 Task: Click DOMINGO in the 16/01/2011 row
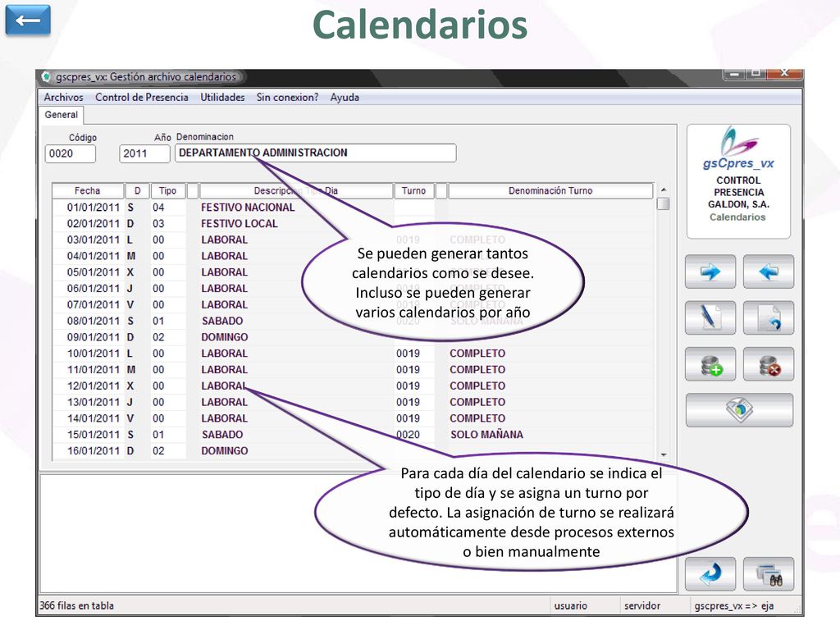coord(225,451)
